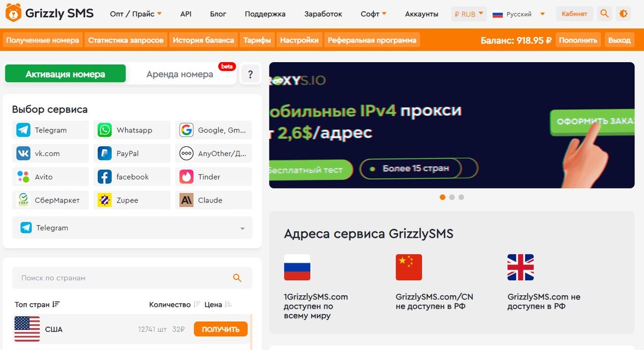Open the search magnifier in top bar

[x=605, y=14]
